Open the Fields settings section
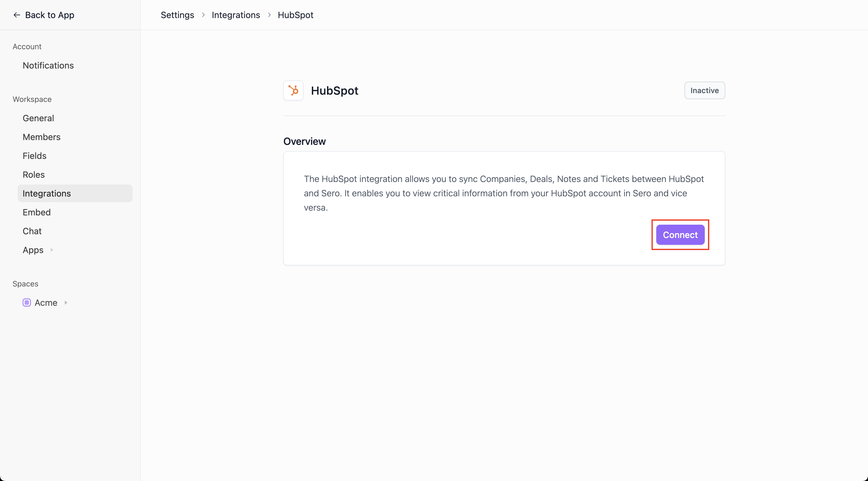Screen dimensions: 868x481 pyautogui.click(x=34, y=156)
